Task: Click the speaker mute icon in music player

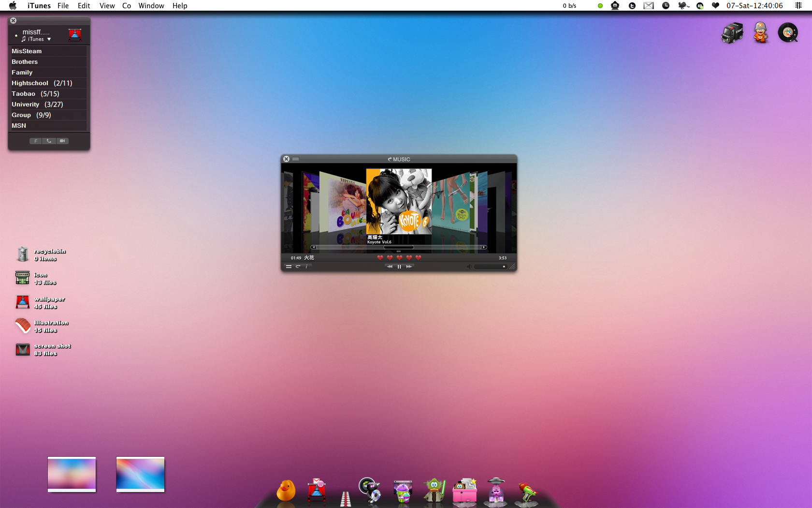Action: [x=469, y=267]
